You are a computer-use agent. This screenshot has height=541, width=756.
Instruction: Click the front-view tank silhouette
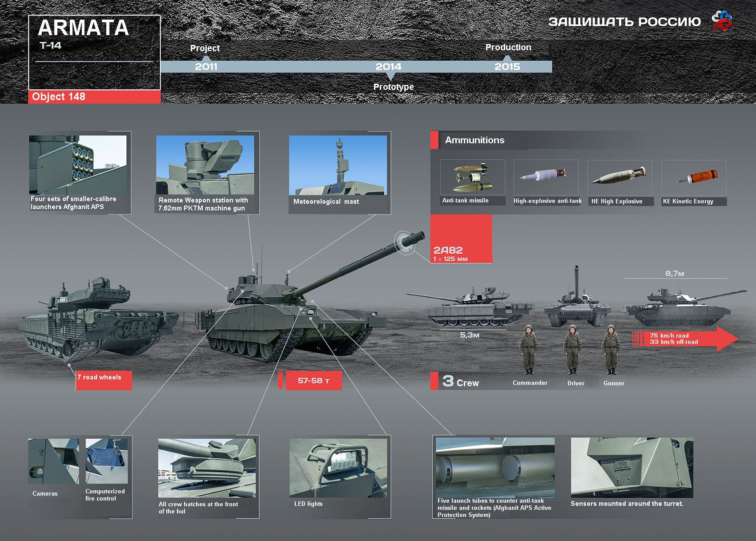[578, 297]
